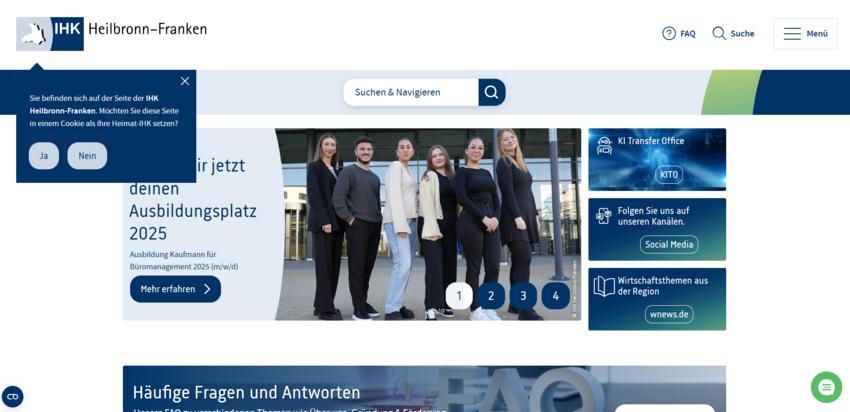Click the Suche magnifier icon in header

click(x=719, y=34)
